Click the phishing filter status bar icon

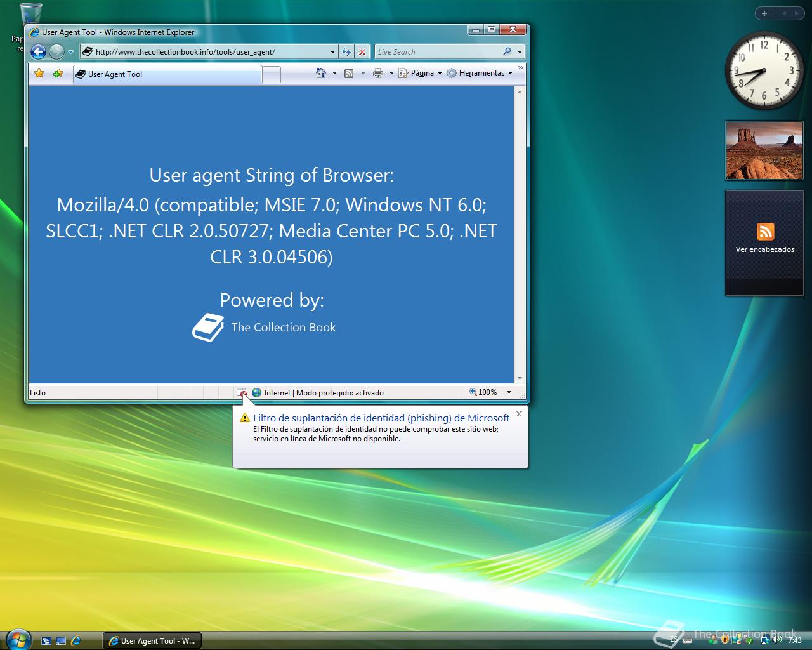point(242,392)
